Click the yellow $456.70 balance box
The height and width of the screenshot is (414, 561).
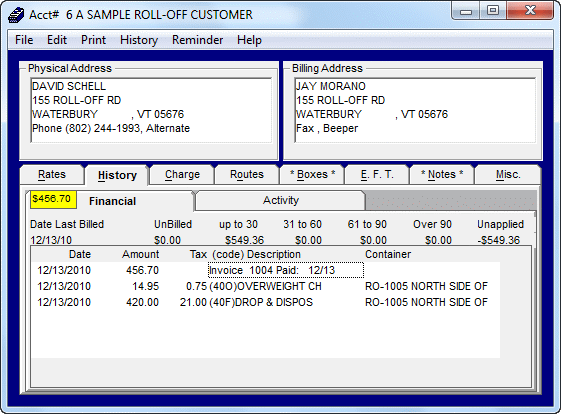tap(53, 199)
